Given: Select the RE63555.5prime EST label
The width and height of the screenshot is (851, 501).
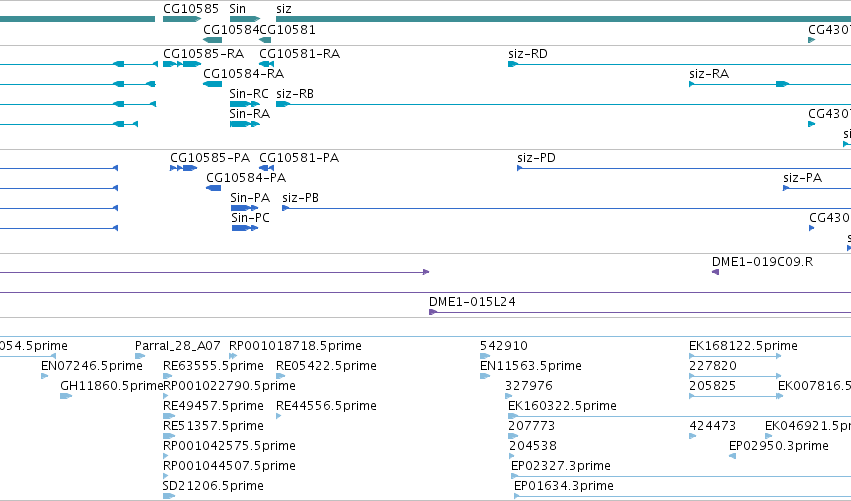Looking at the screenshot, I should (213, 366).
